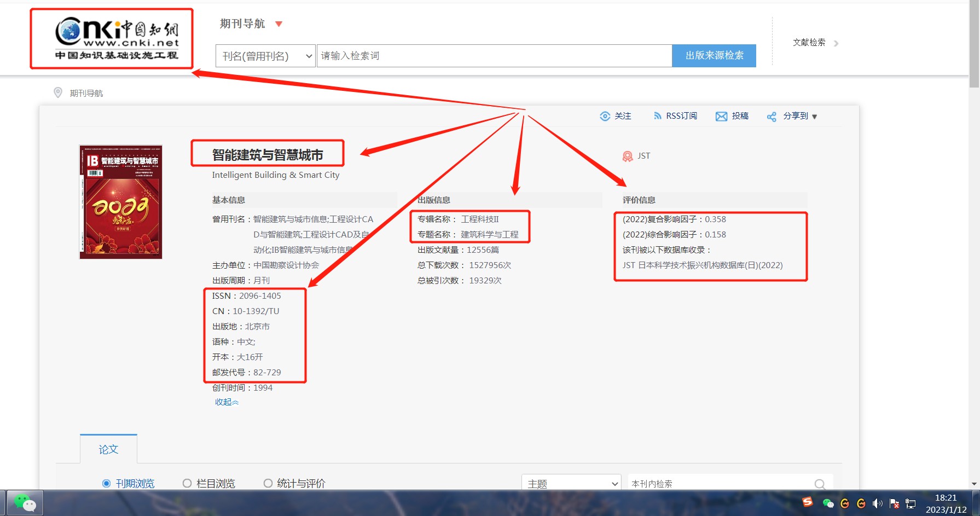Click JST 日本科学技术振兴机构数据库(日)(2022) text
This screenshot has height=516, width=980.
click(703, 265)
